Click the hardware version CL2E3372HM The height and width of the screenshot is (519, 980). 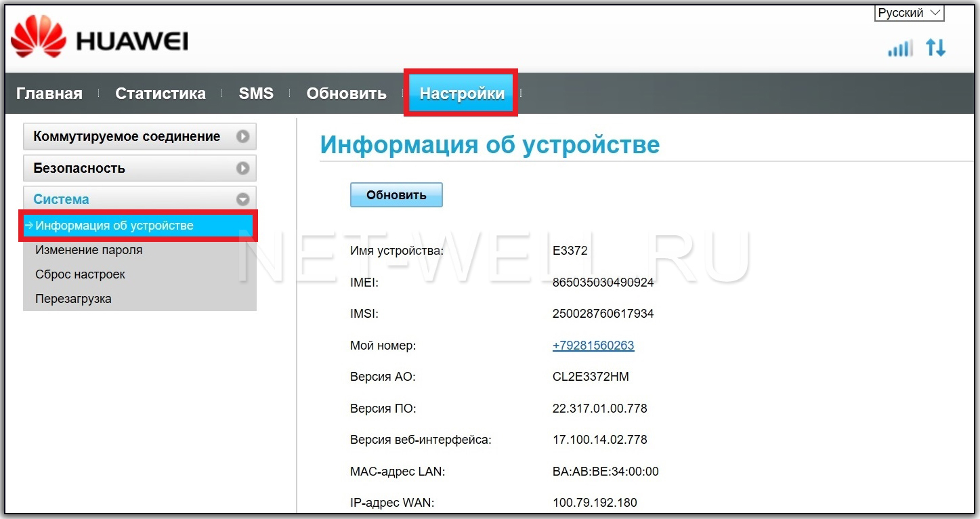click(591, 377)
